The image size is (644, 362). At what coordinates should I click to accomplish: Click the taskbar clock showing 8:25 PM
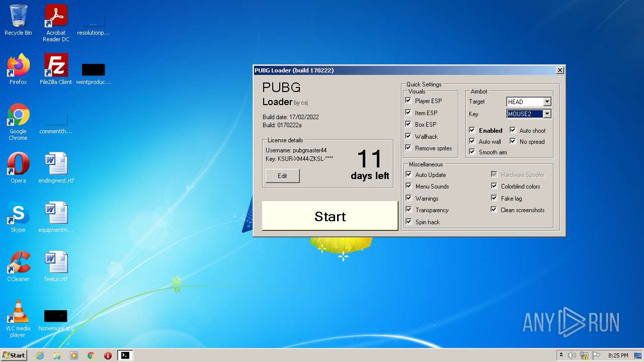tap(618, 355)
